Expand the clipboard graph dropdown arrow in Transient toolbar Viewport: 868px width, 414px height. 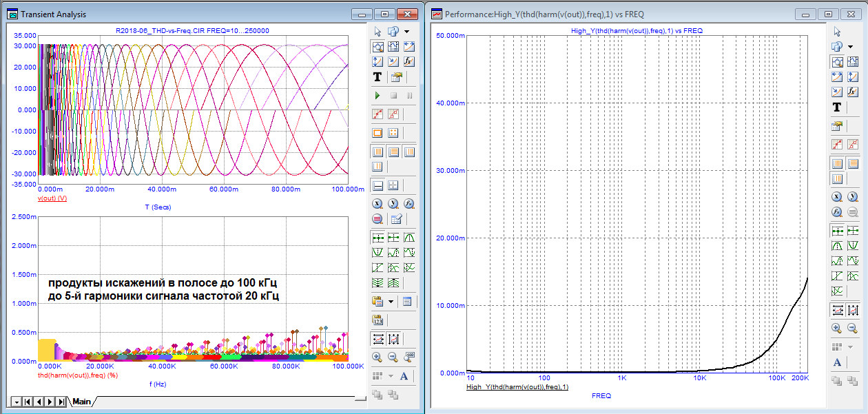[391, 301]
